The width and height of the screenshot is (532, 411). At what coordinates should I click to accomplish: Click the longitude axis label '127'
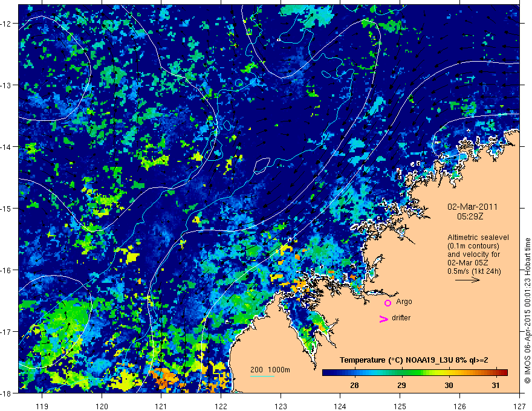coord(519,406)
